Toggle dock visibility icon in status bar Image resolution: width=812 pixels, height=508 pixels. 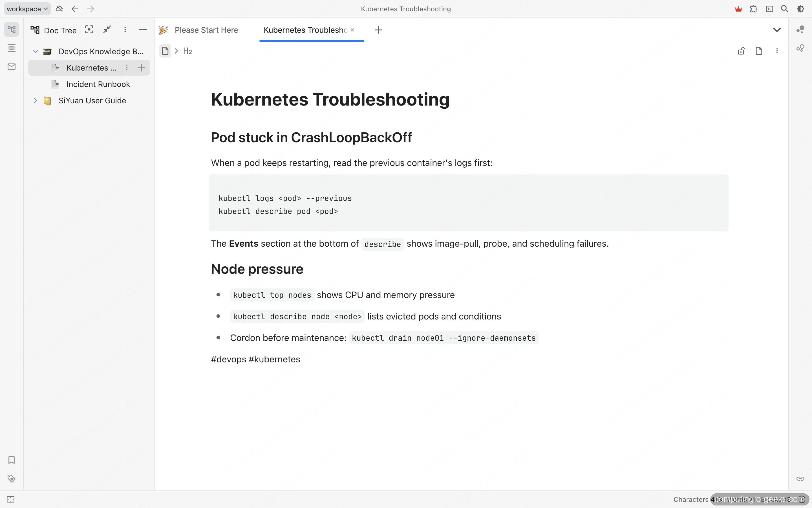pyautogui.click(x=11, y=500)
